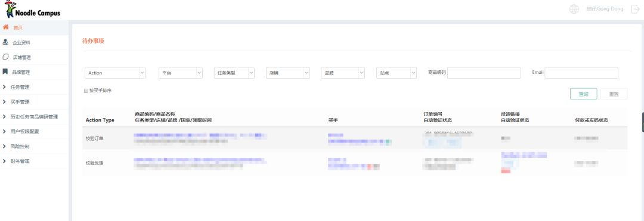Screen dimensions: 644x221
Task: Open the 品牌 dropdown
Action: (342, 73)
